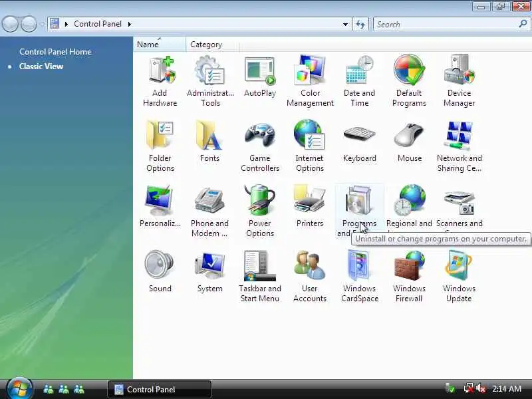Open Regional and Language options
Image resolution: width=532 pixels, height=399 pixels.
[409, 206]
